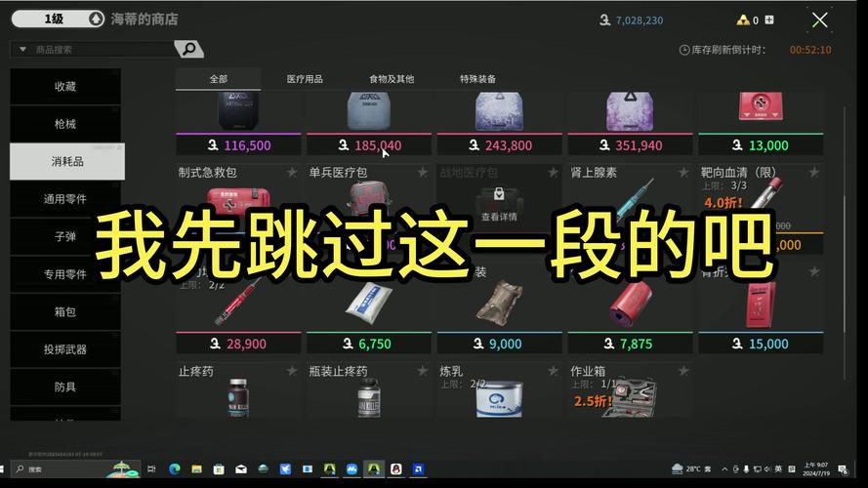Buy the item priced 9,000
Viewport: 868px width, 488px height.
click(x=500, y=344)
